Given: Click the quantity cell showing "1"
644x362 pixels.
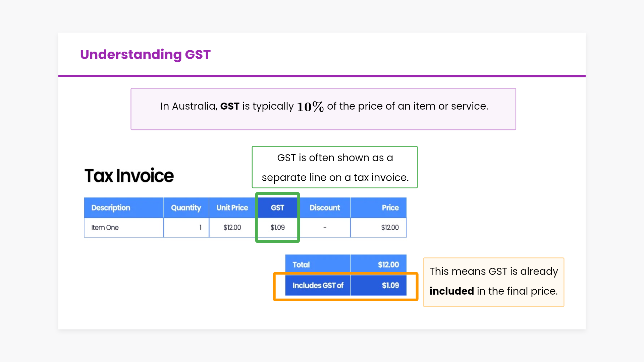Looking at the screenshot, I should (200, 228).
